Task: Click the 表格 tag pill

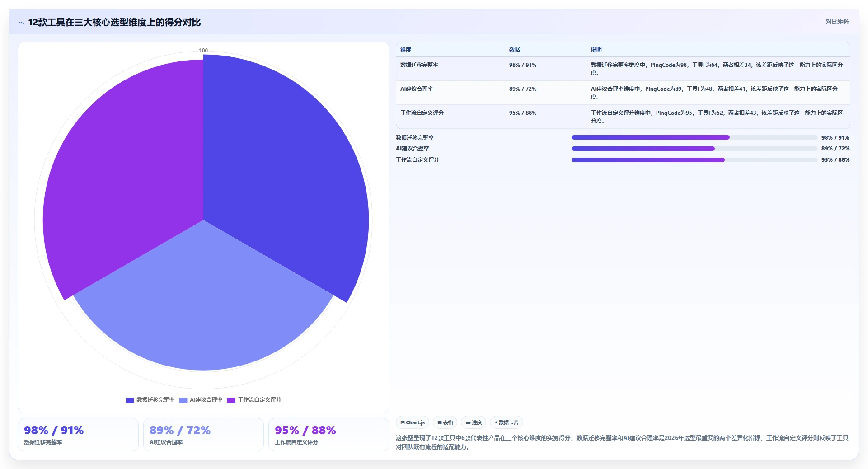Action: [x=445, y=422]
